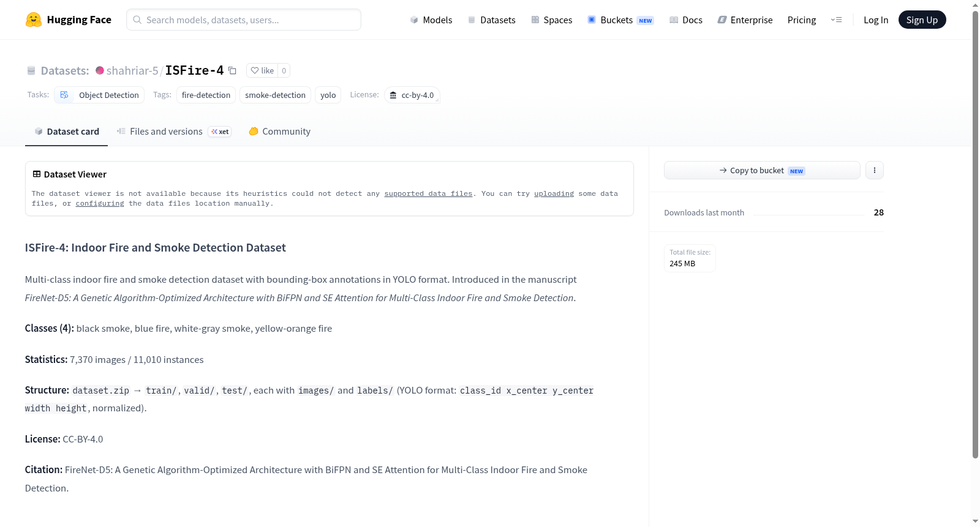Click the Object Detection task icon
Screen dimensions: 980x527
coord(64,95)
